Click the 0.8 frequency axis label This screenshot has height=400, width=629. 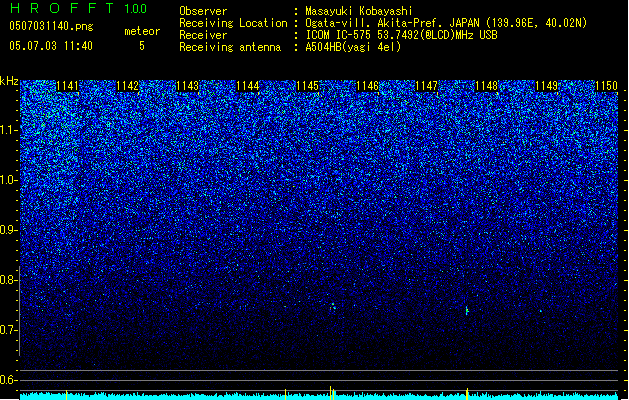click(8, 280)
